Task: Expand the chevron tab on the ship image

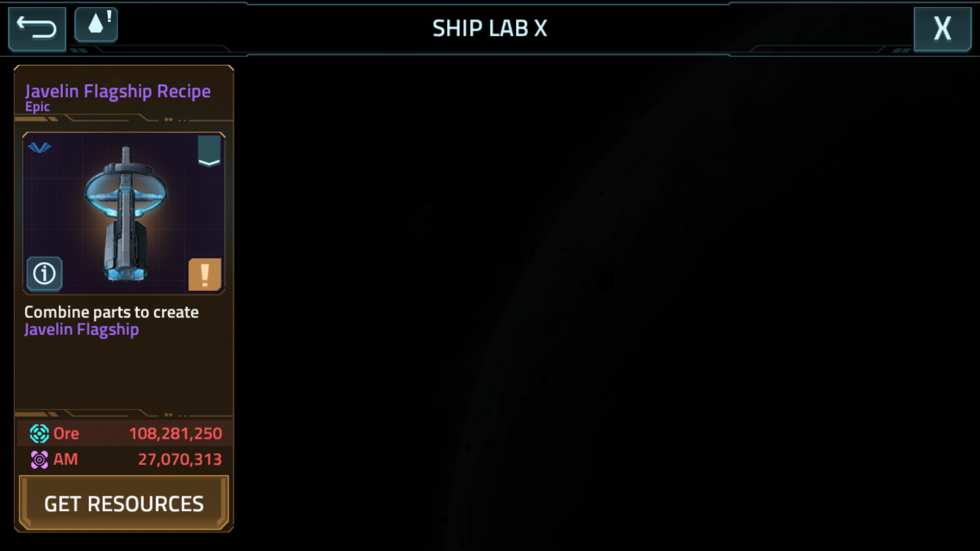Action: point(209,151)
